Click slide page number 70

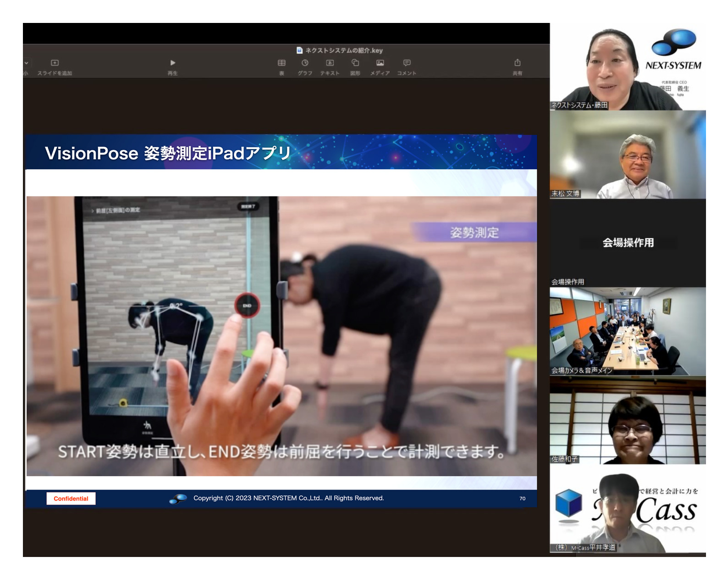[x=523, y=498]
